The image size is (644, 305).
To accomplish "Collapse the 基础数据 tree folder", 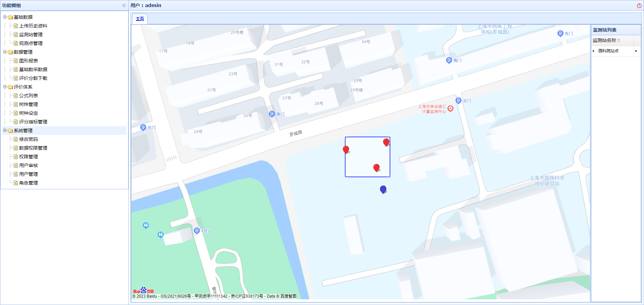I will (5, 17).
